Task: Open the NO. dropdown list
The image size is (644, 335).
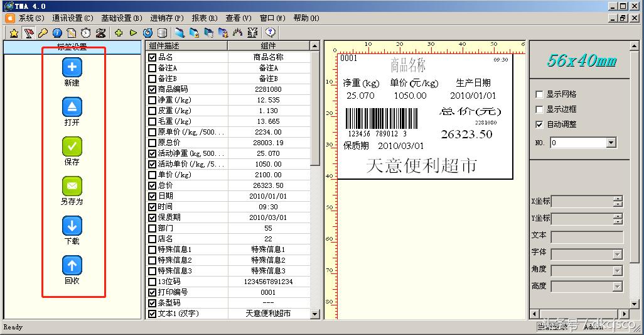Action: coord(611,143)
